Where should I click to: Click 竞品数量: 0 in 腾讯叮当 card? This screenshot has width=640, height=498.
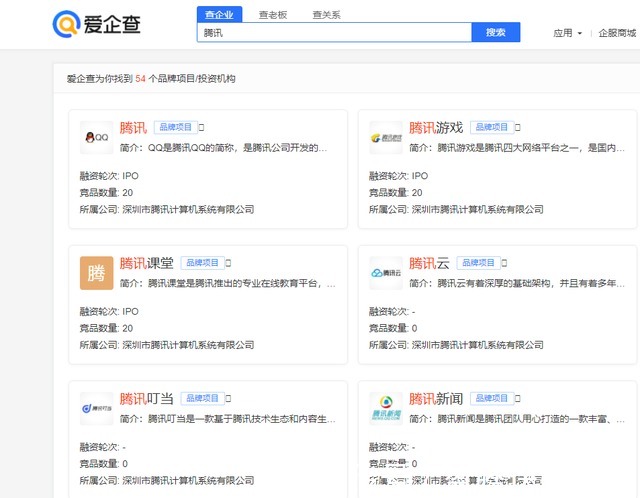click(104, 464)
